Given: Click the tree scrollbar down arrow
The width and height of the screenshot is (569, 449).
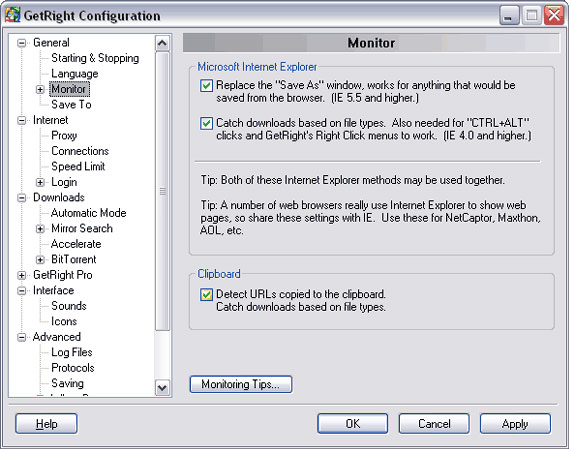Looking at the screenshot, I should coord(162,388).
